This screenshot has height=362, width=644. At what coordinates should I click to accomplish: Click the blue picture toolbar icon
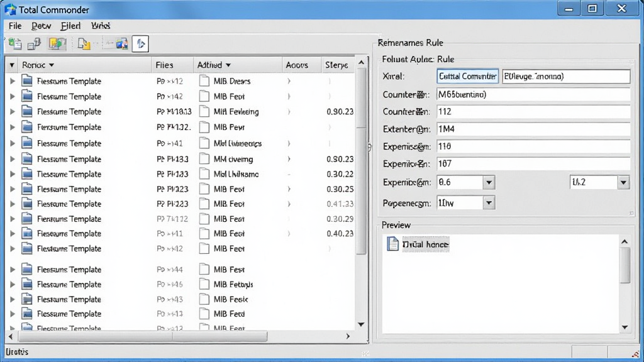tap(122, 43)
